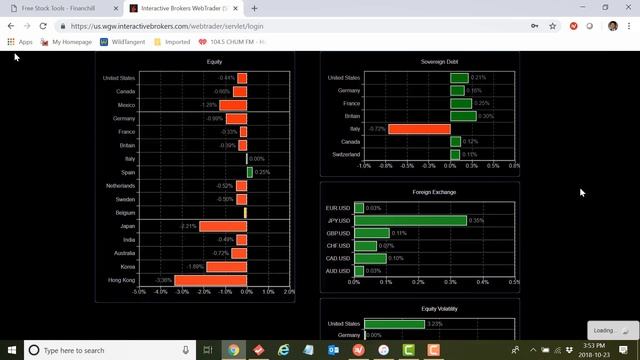Click the Korea equity bar
Image resolution: width=640 pixels, height=360 pixels.
pyautogui.click(x=227, y=267)
